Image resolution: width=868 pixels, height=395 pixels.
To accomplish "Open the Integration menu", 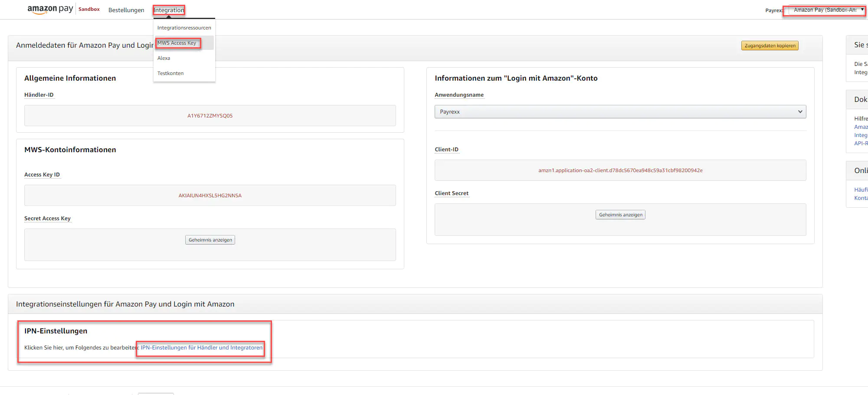I will (x=169, y=10).
